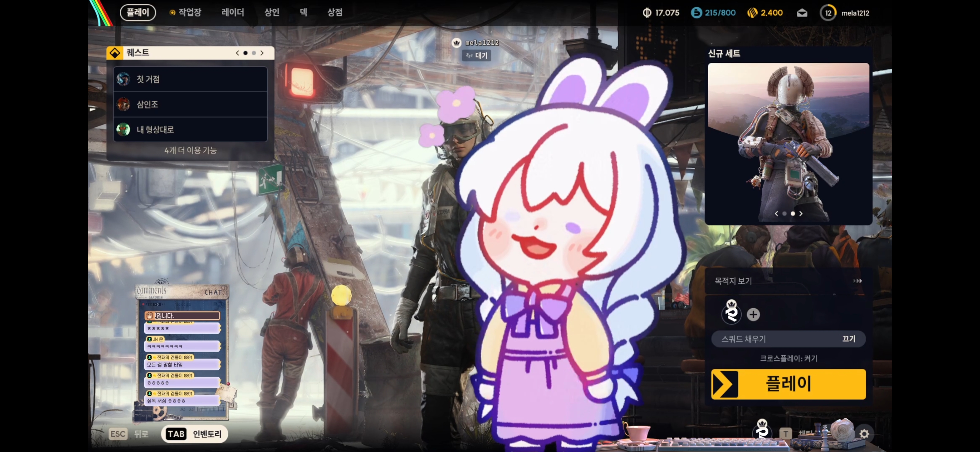Click the 215/800 token amount
The height and width of the screenshot is (452, 980).
coord(720,13)
